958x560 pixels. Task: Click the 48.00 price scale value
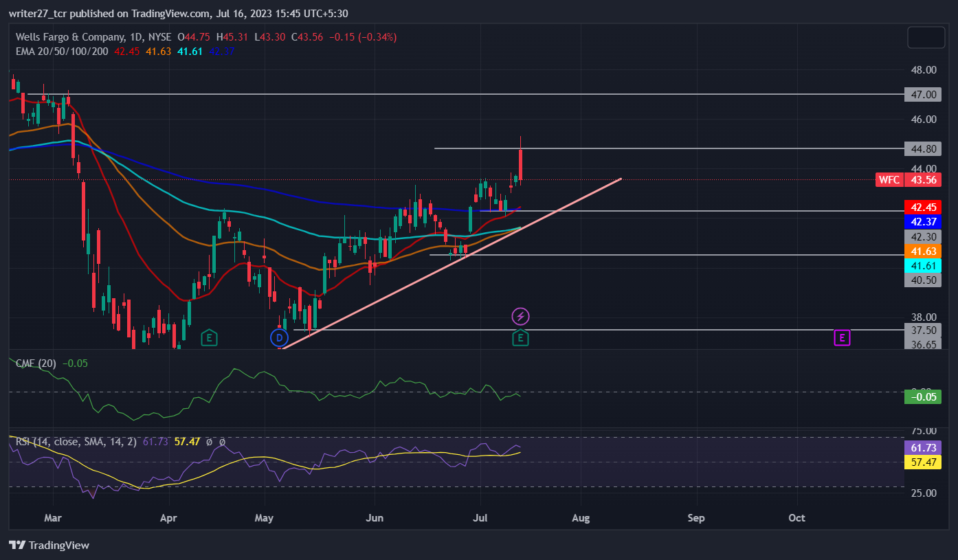(923, 70)
